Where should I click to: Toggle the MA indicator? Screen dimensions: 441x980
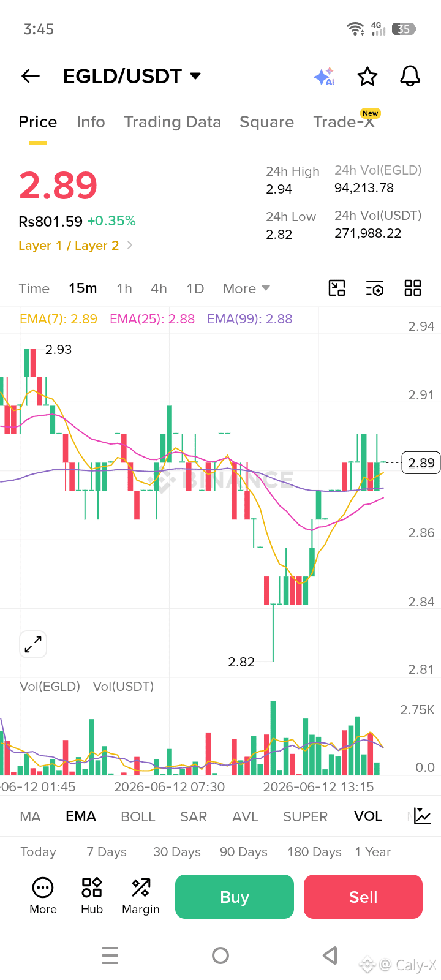click(30, 816)
